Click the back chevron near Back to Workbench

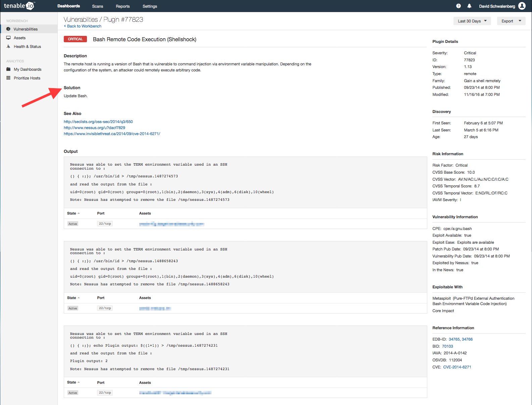click(65, 26)
